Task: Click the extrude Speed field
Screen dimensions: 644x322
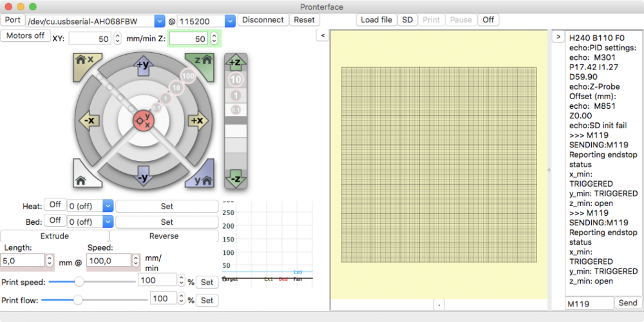Action: [109, 260]
